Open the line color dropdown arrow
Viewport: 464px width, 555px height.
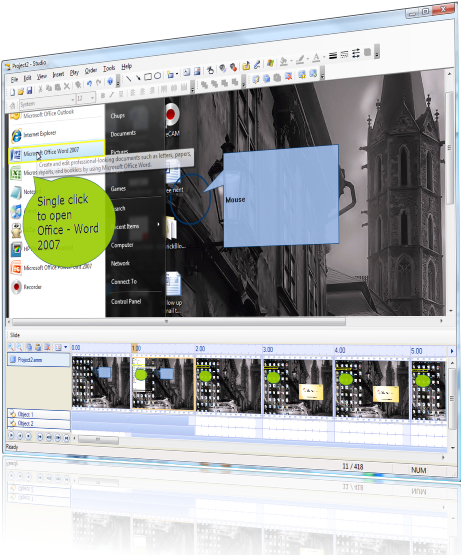coord(307,59)
